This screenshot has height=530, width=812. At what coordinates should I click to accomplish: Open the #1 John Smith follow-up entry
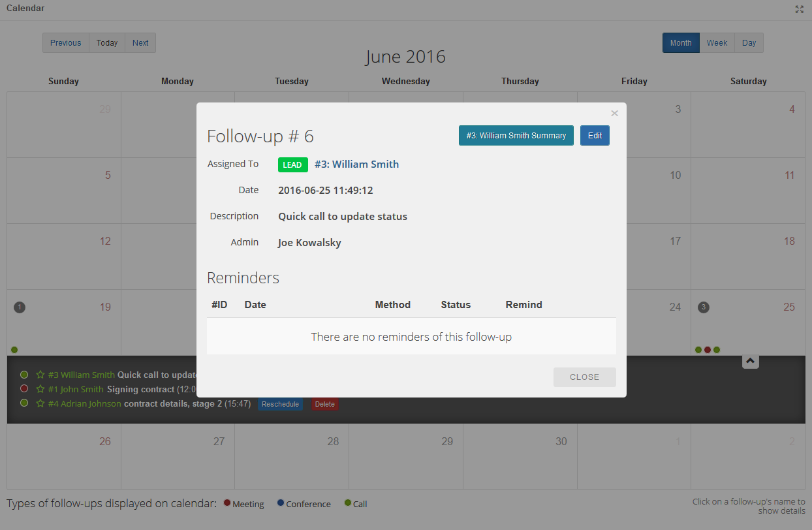click(76, 390)
